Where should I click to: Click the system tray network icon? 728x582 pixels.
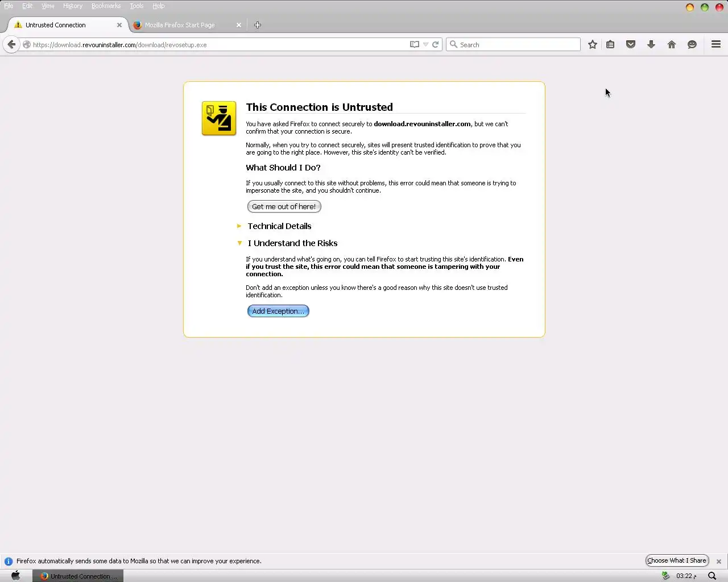(665, 576)
